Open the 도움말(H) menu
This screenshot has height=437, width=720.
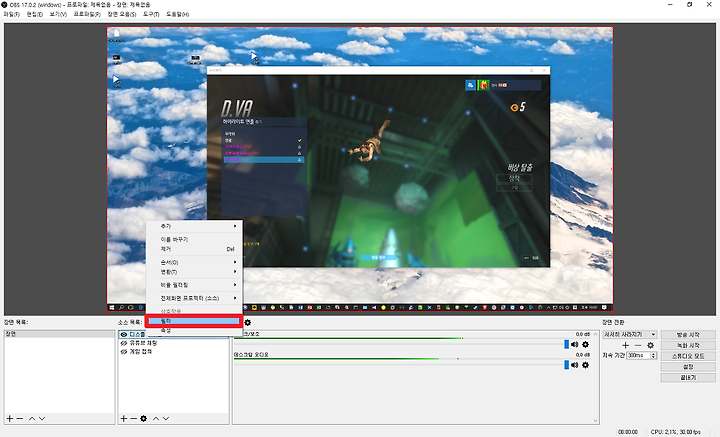pyautogui.click(x=177, y=15)
